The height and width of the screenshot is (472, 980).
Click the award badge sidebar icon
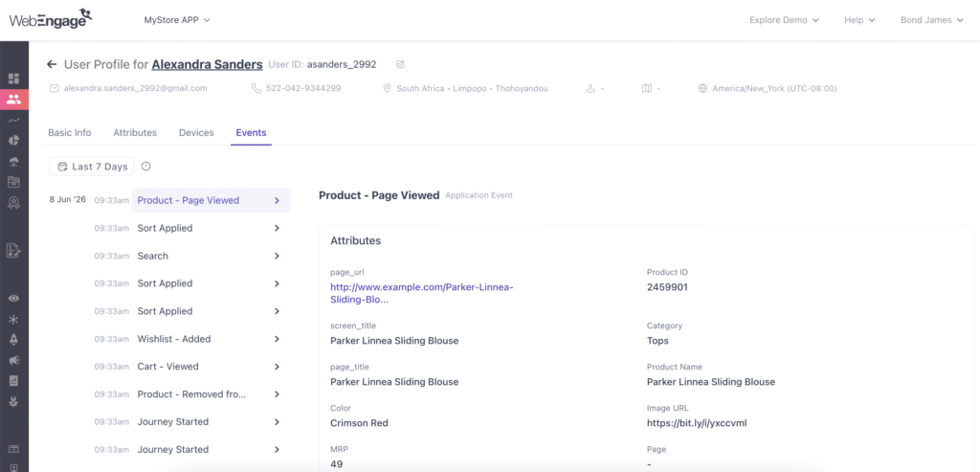(13, 203)
